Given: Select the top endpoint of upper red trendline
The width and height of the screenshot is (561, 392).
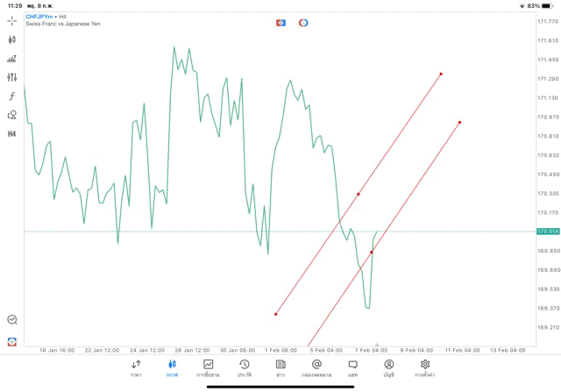Looking at the screenshot, I should (x=441, y=74).
